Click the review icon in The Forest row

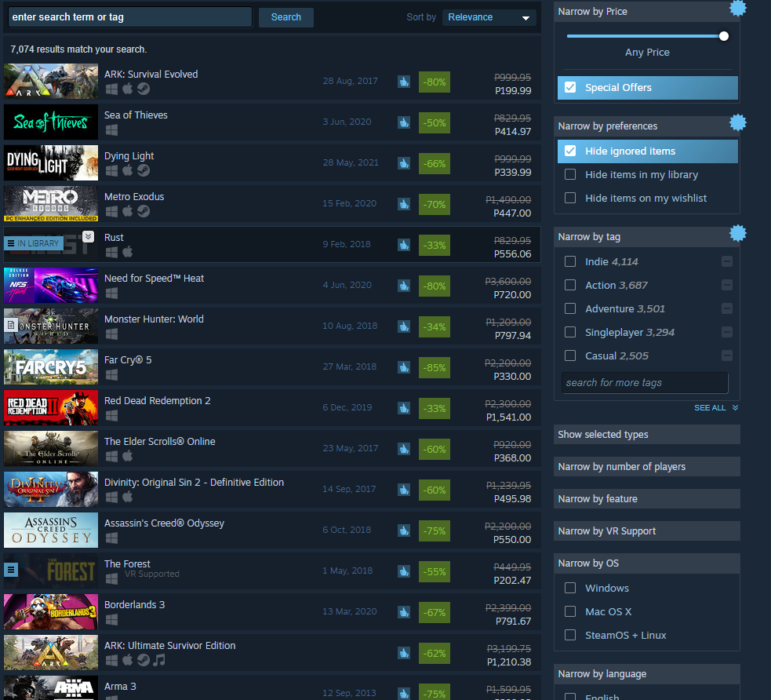404,571
